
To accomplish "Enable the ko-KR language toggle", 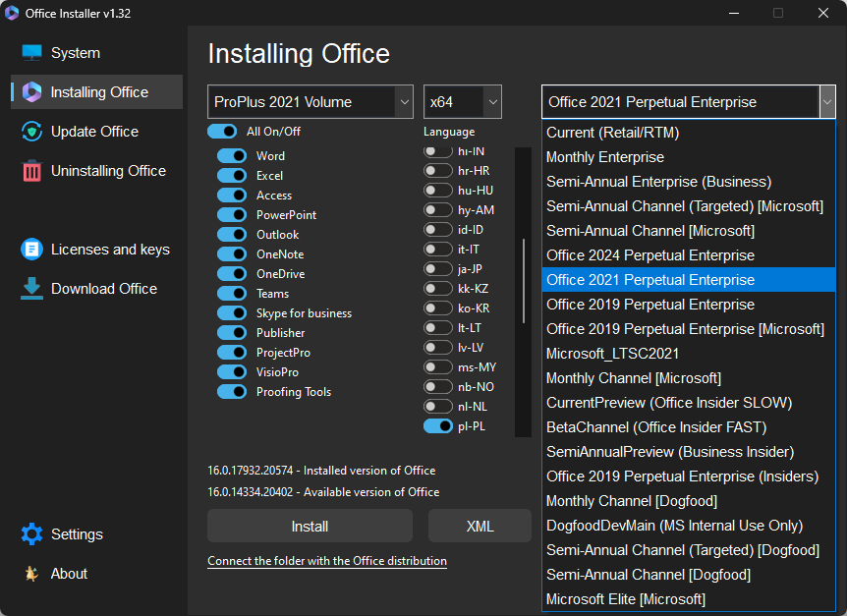I will coord(437,308).
